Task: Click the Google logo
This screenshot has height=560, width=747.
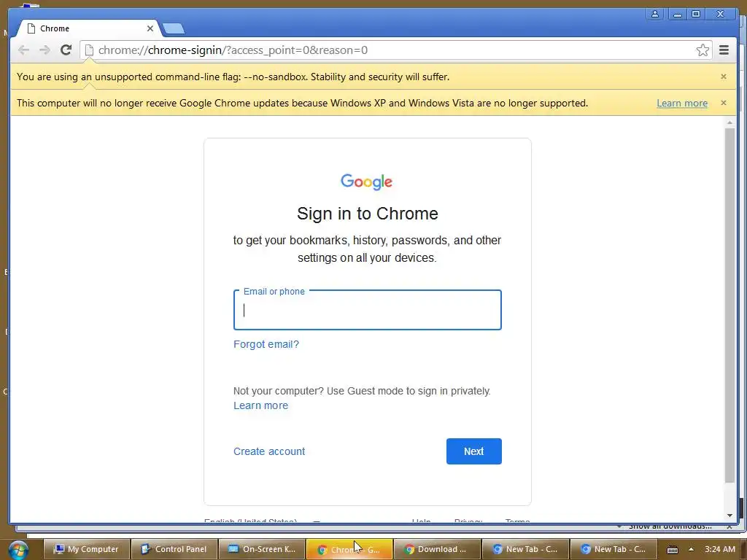Action: point(366,182)
